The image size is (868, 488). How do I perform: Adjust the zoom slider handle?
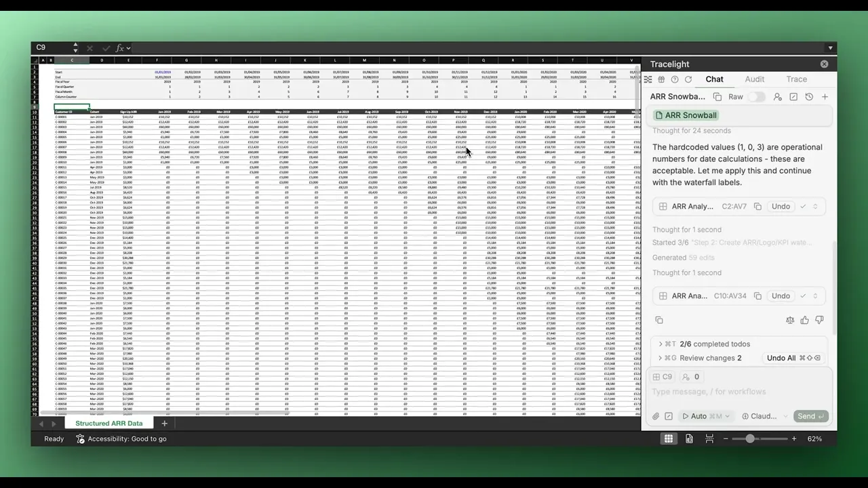(x=750, y=439)
